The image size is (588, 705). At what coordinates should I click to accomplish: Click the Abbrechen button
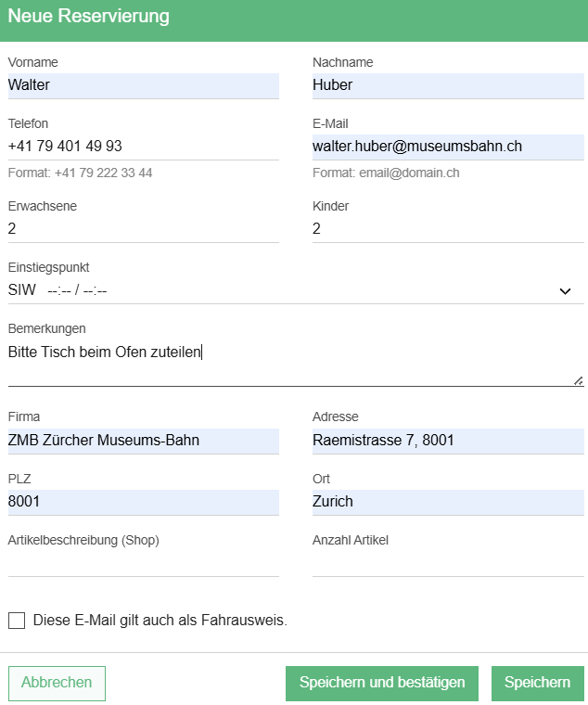(x=57, y=683)
